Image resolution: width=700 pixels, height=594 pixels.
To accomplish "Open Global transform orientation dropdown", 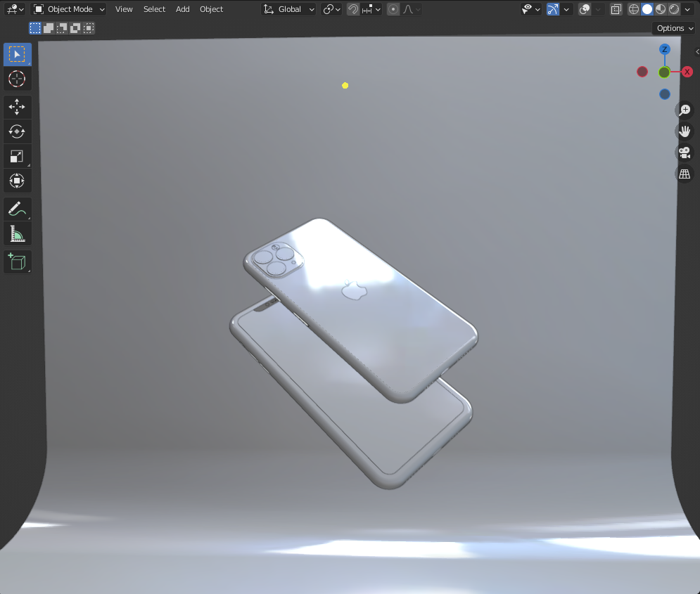I will coord(288,9).
